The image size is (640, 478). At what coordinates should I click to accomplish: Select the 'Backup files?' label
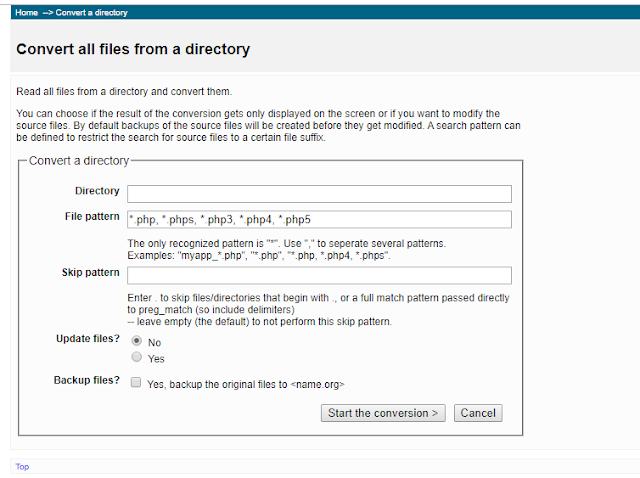[x=87, y=380]
